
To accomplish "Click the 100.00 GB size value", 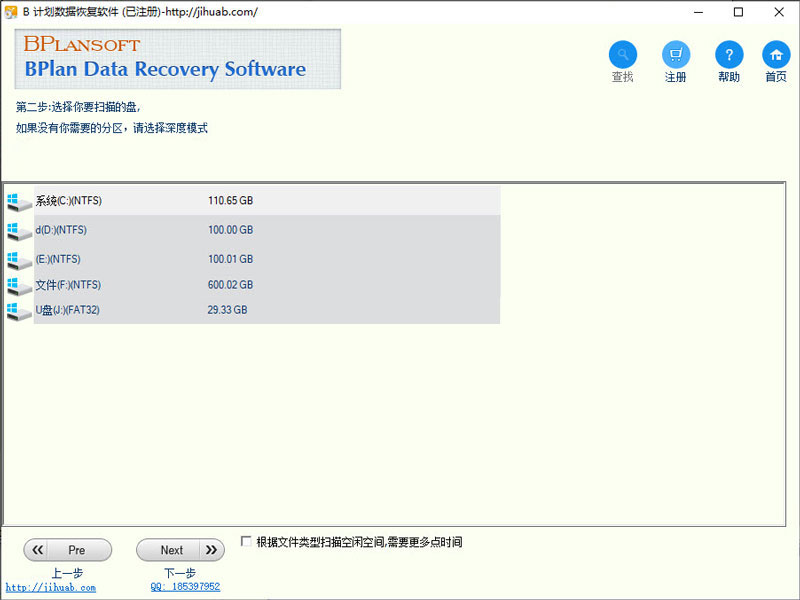I will (230, 230).
